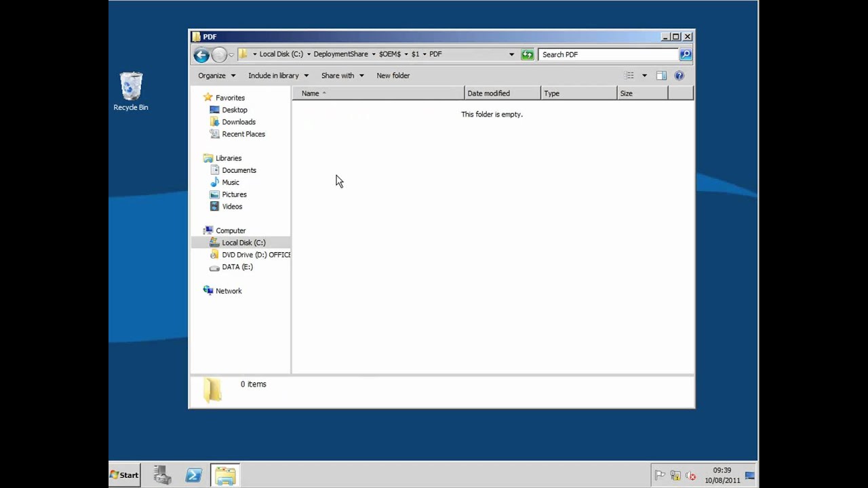Sort by the Name column header
This screenshot has height=488, width=868.
tap(378, 94)
